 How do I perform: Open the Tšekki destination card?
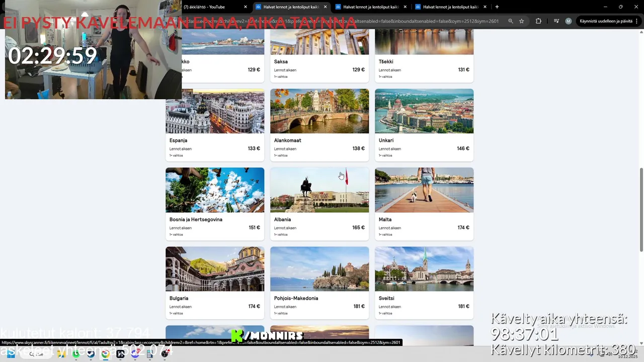click(x=424, y=56)
